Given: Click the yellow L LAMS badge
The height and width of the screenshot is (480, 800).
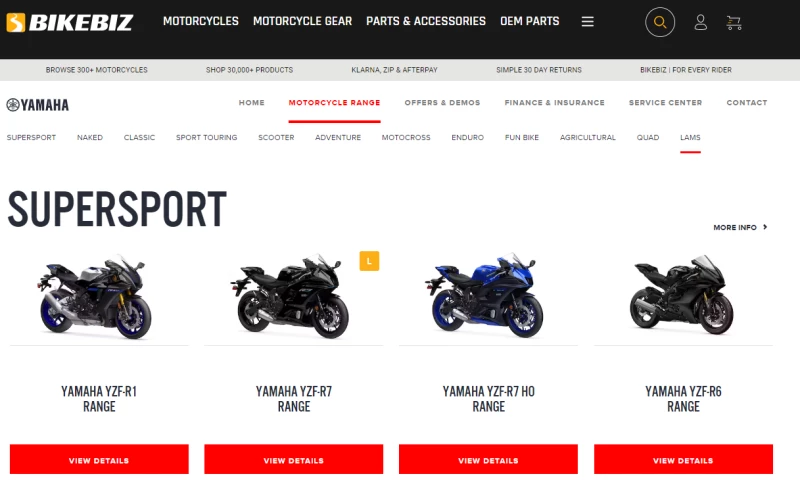Looking at the screenshot, I should [369, 261].
